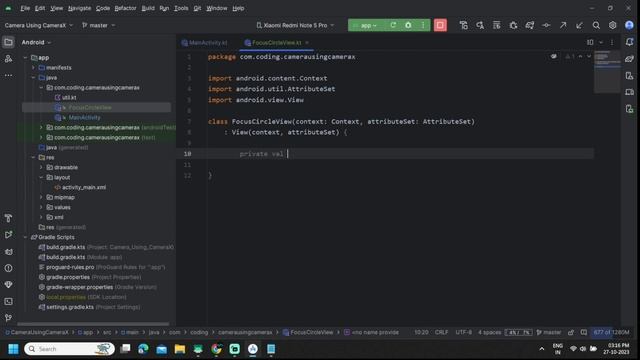Select FocusCircleView.kt editor tab
Screen dimensions: 640x360
276,42
